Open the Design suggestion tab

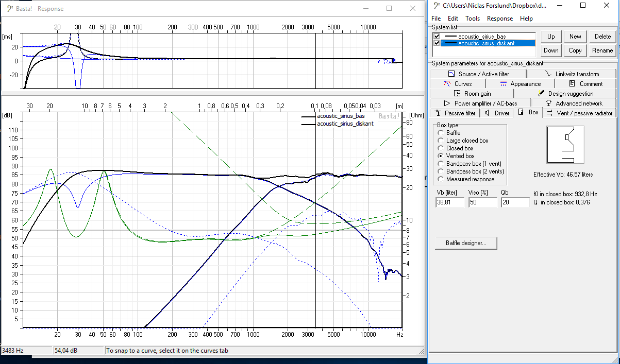click(565, 93)
